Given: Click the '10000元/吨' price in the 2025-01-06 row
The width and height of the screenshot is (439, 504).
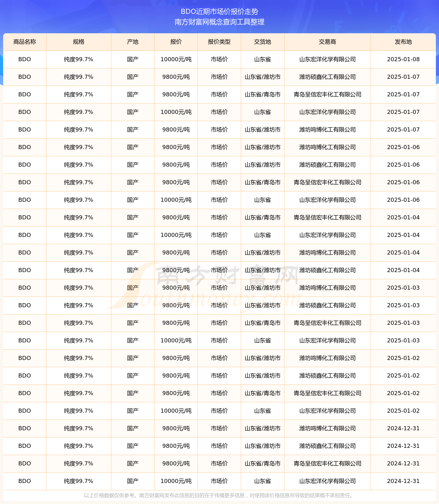Looking at the screenshot, I should (x=176, y=200).
